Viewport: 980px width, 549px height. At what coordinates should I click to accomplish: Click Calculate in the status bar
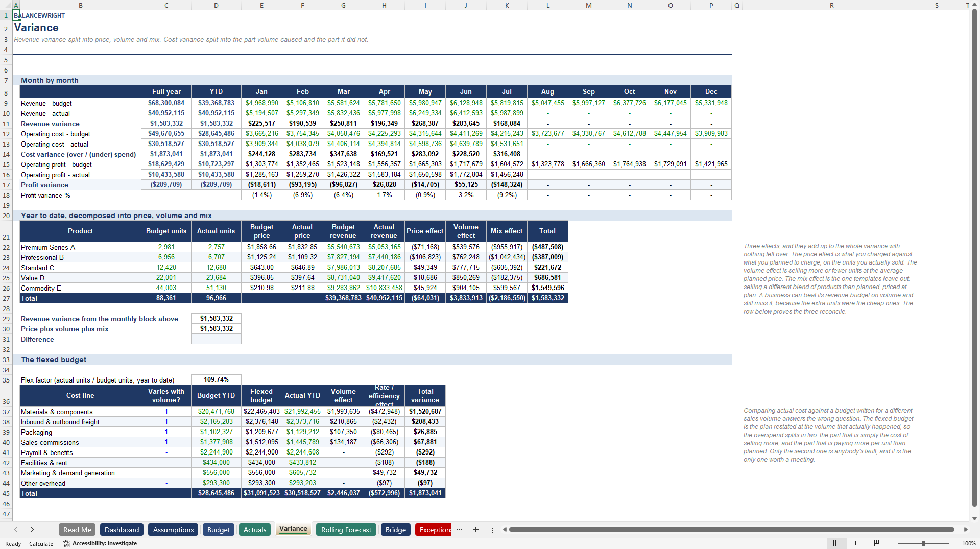tap(41, 543)
